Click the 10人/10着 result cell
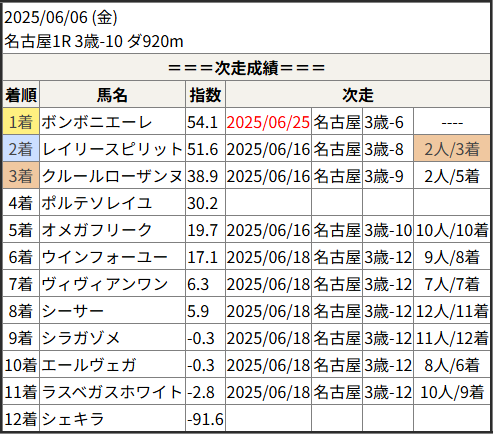The image size is (493, 434). [452, 230]
